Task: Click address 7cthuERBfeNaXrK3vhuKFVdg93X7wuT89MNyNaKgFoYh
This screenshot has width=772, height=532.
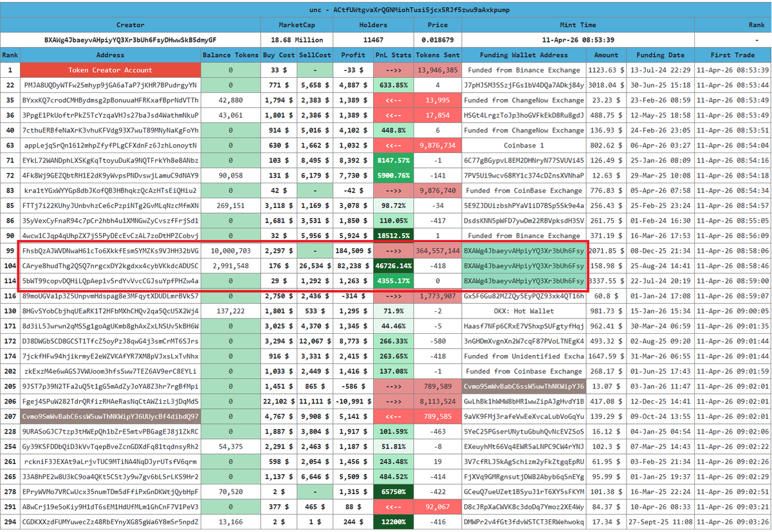Action: click(110, 131)
